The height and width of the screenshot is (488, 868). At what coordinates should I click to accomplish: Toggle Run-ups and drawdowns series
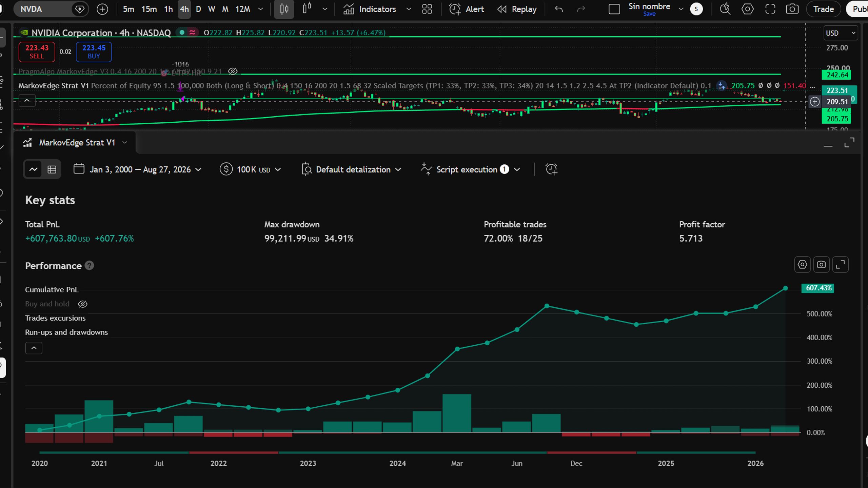[x=66, y=332]
